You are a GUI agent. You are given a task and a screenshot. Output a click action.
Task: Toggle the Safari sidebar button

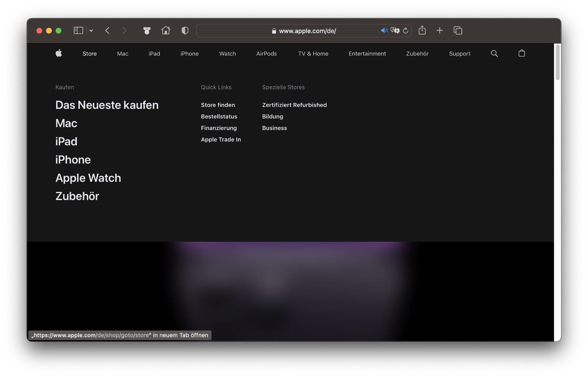pos(78,30)
